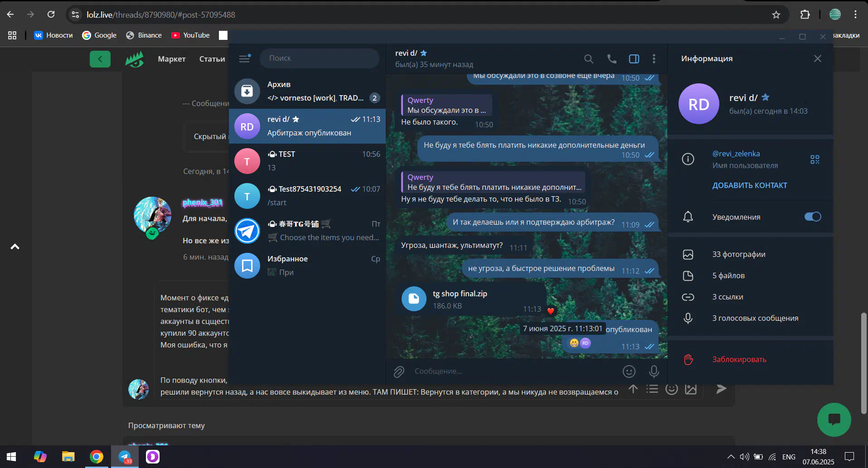Open Новости VK bookmark
Viewport: 868px width, 468px height.
click(53, 35)
